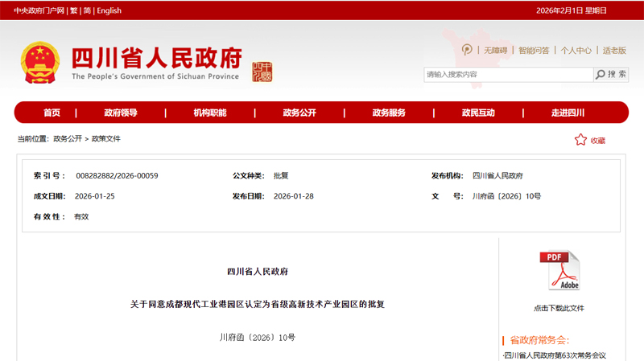Screen dimensions: 644x361
Task: Type in the 请输入搜索内容 search field
Action: point(507,75)
